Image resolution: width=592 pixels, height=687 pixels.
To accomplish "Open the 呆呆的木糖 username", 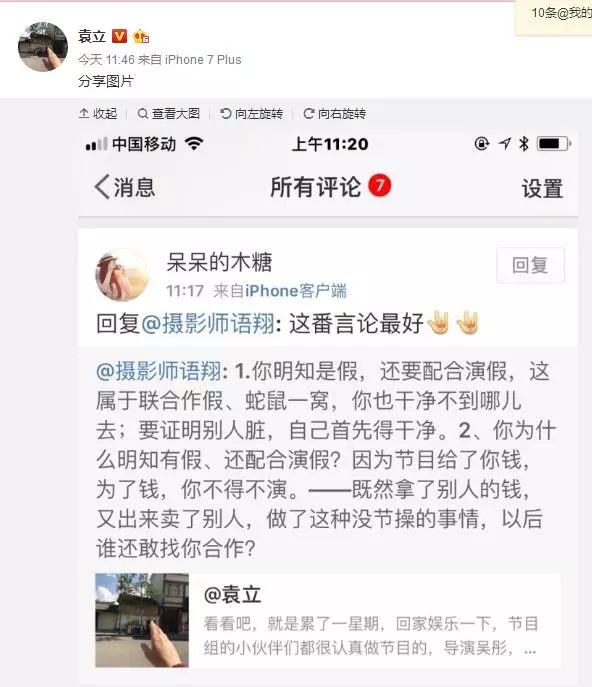I will pyautogui.click(x=219, y=262).
